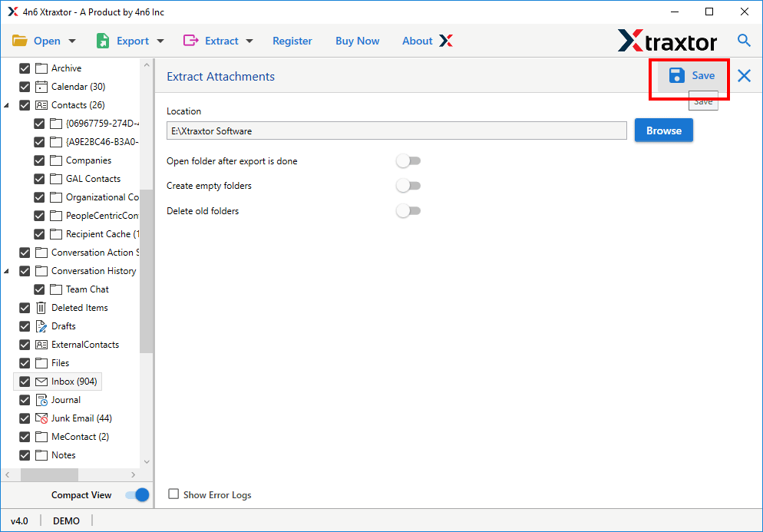Image resolution: width=763 pixels, height=532 pixels.
Task: Click the MeContact folder icon
Action: (x=41, y=437)
